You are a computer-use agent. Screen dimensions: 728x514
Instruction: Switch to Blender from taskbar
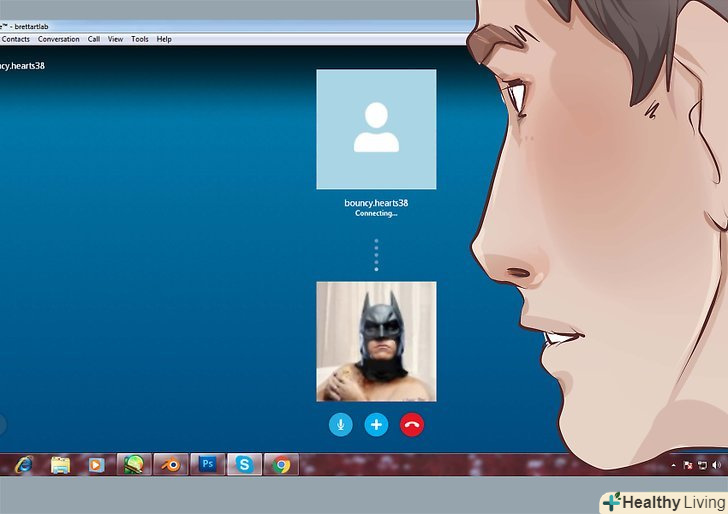[171, 464]
